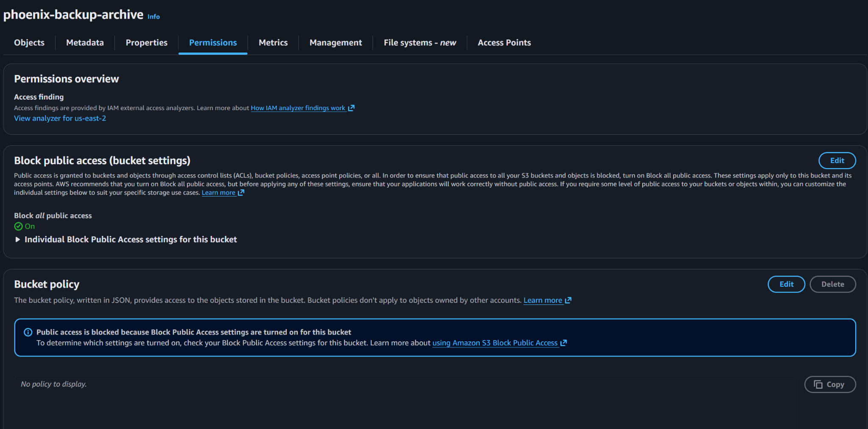
Task: Click the Permissions overview heading
Action: pyautogui.click(x=67, y=79)
